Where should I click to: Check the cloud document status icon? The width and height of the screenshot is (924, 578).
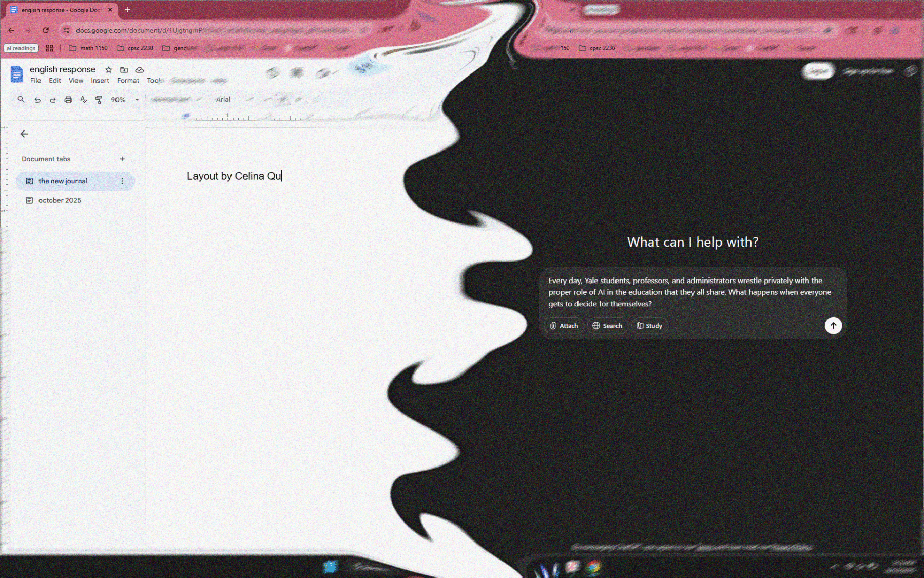tap(139, 70)
